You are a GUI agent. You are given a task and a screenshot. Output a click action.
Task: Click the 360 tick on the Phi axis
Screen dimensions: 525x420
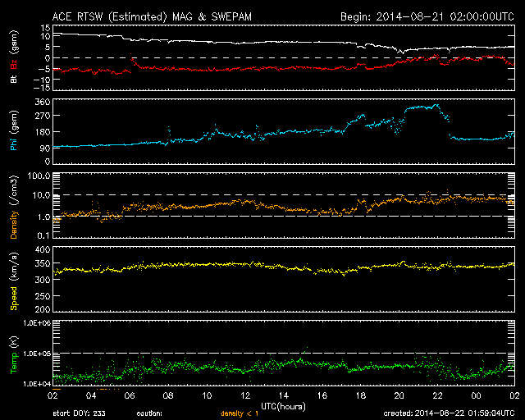click(43, 102)
